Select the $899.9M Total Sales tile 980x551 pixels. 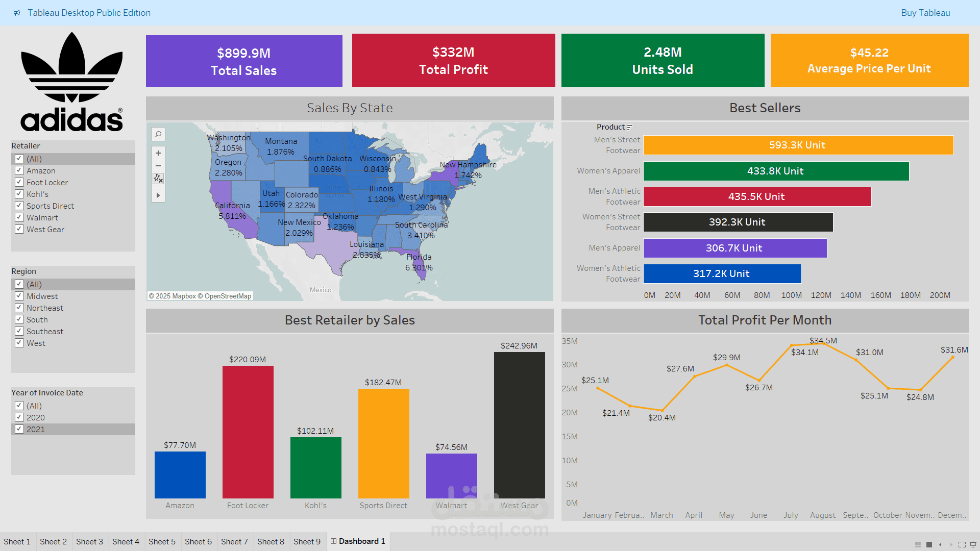point(244,61)
